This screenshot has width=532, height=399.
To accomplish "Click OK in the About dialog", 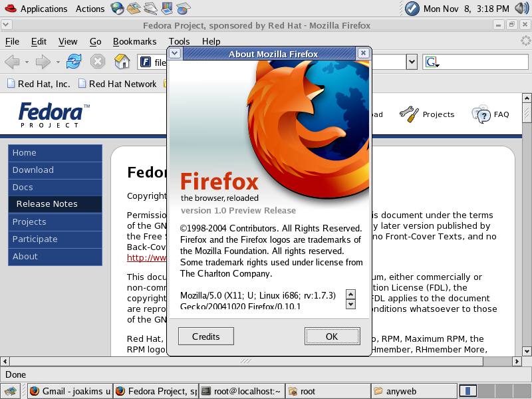I will coord(332,336).
